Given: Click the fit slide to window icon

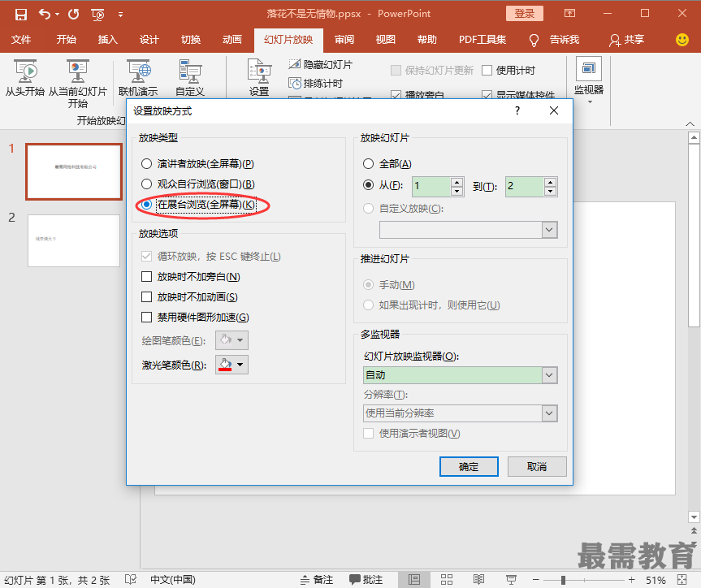Looking at the screenshot, I should click(682, 580).
